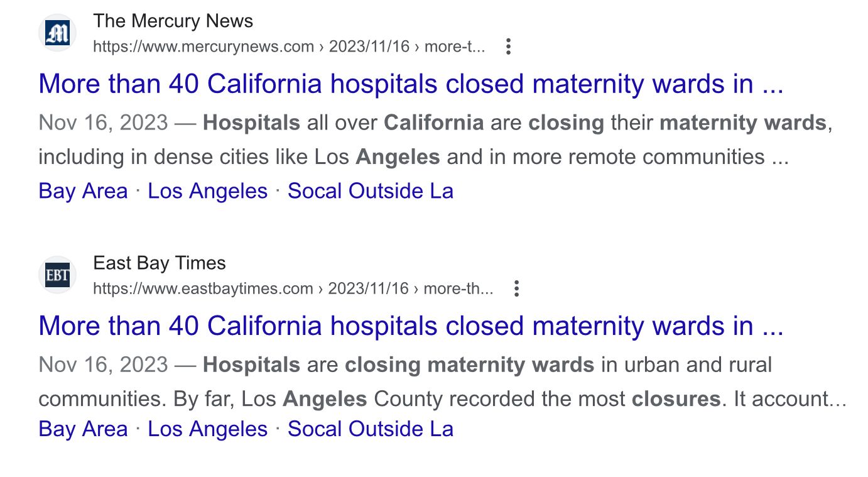The height and width of the screenshot is (477, 868).
Task: Open Bay Area sitelink under Mercury News
Action: [x=83, y=191]
